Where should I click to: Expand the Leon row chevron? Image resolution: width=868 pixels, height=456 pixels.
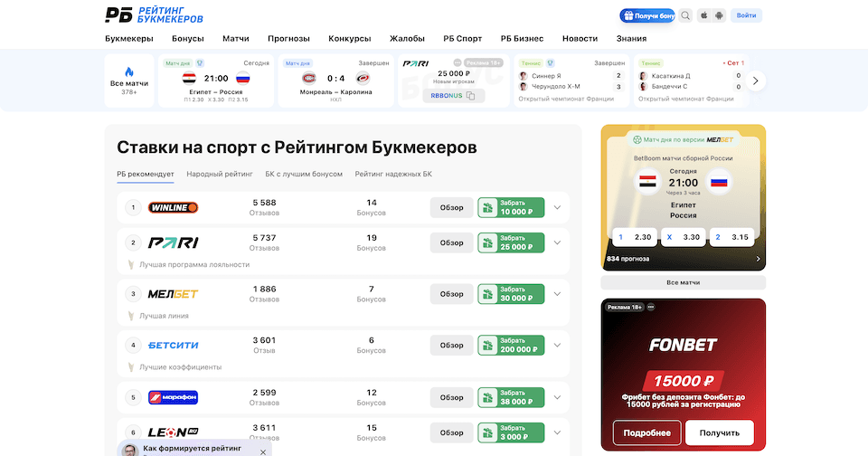pyautogui.click(x=558, y=432)
